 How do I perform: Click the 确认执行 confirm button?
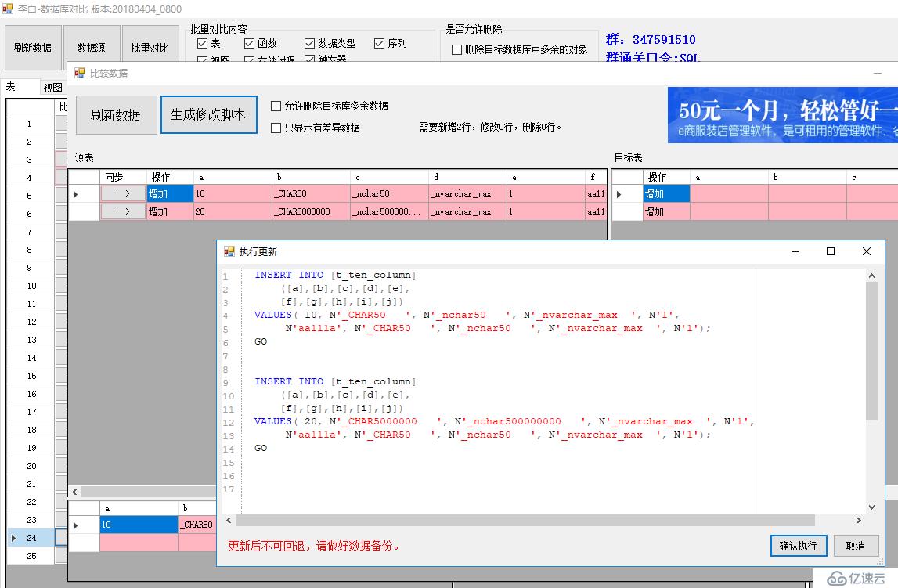tap(798, 546)
